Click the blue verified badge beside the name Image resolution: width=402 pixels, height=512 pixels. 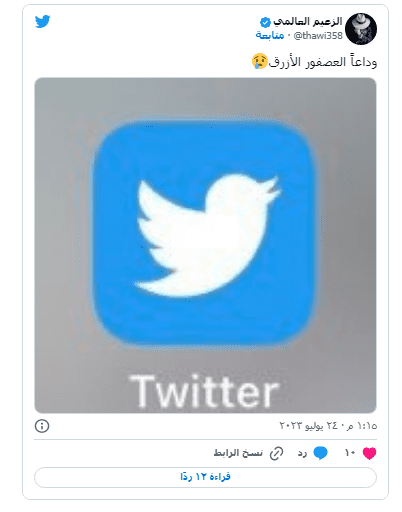click(265, 22)
